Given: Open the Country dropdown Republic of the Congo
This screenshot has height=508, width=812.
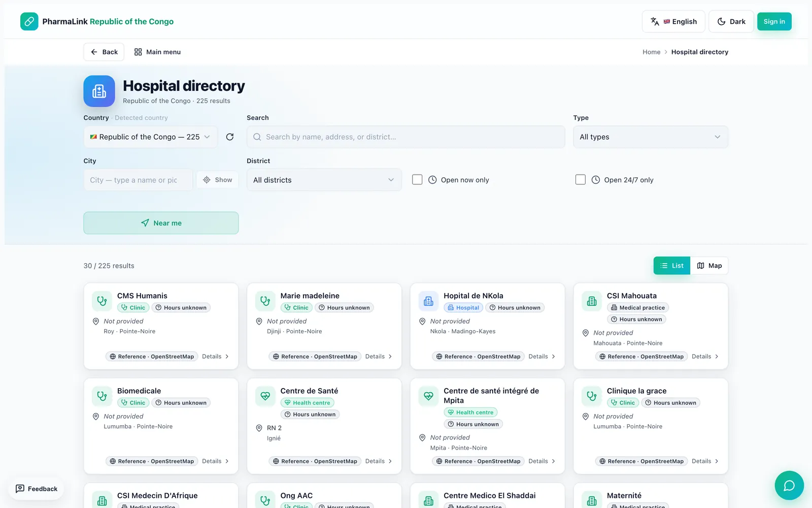Looking at the screenshot, I should 151,137.
